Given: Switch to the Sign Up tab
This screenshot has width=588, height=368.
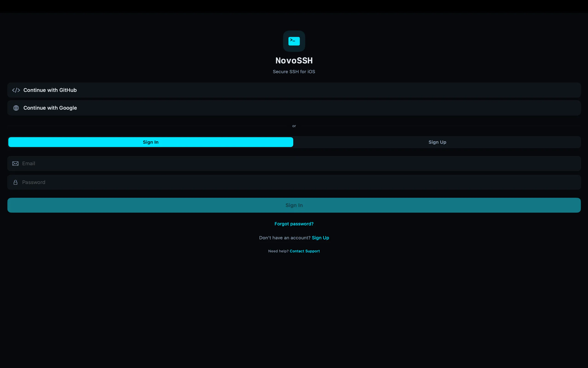Looking at the screenshot, I should pyautogui.click(x=437, y=142).
